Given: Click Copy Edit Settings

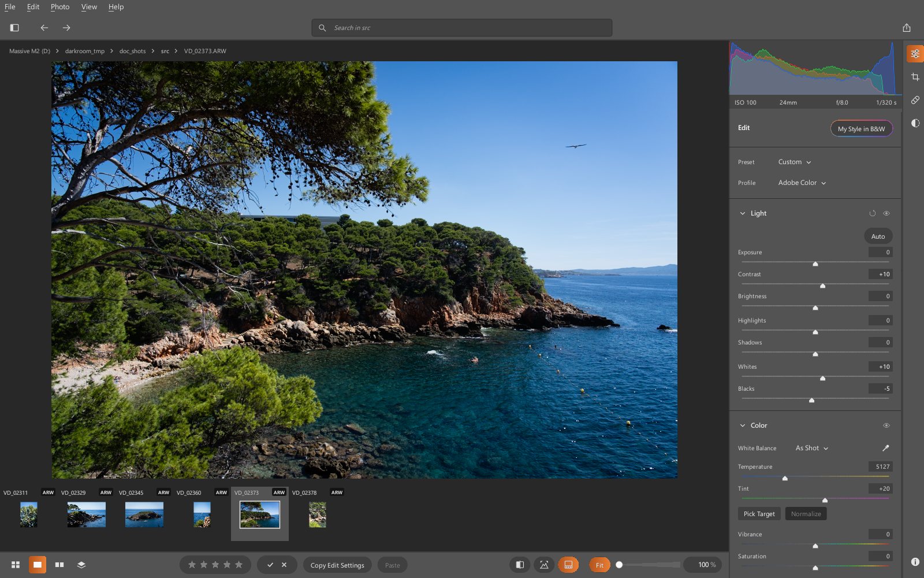Looking at the screenshot, I should [x=337, y=565].
